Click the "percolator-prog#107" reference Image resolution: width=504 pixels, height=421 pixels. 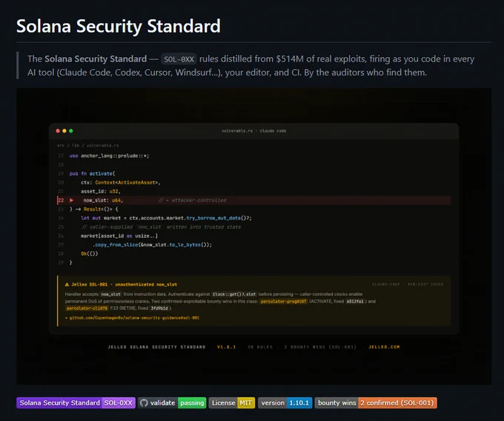(283, 302)
